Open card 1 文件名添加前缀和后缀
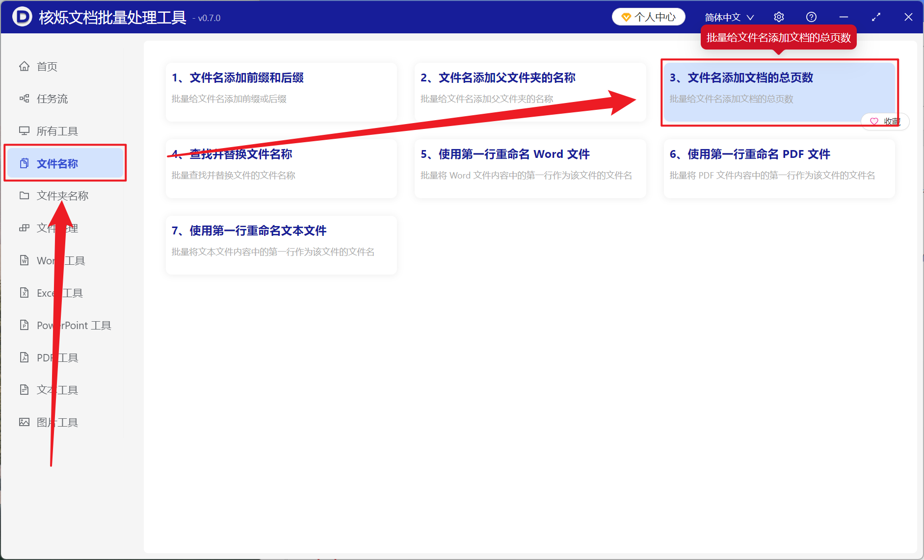The image size is (924, 560). click(281, 92)
